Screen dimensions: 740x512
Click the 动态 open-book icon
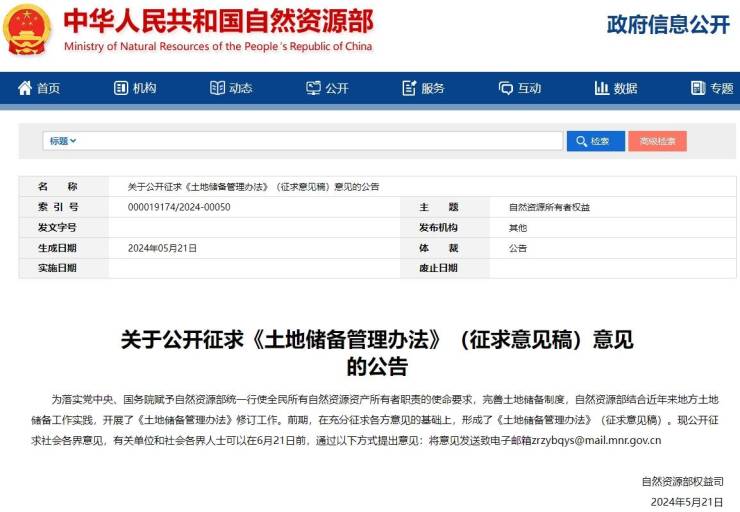point(217,88)
